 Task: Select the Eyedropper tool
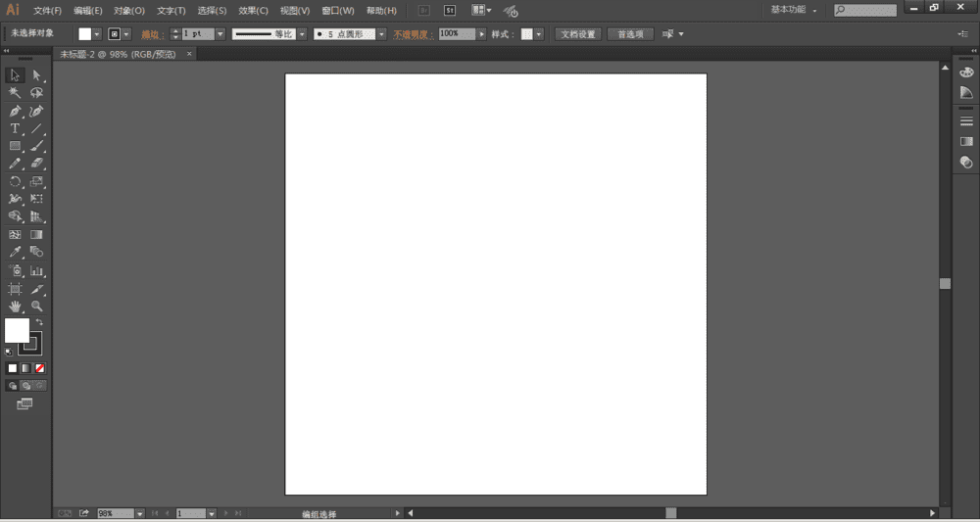coord(15,253)
